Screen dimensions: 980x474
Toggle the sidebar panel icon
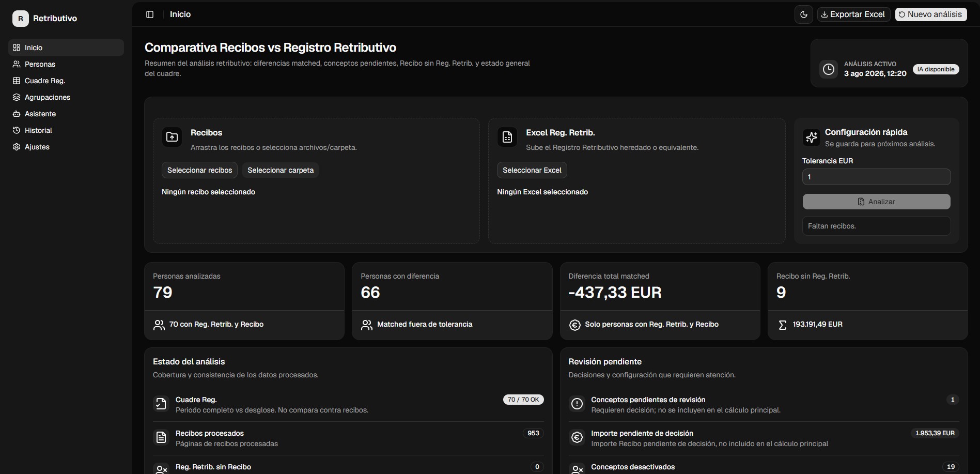[x=150, y=14]
